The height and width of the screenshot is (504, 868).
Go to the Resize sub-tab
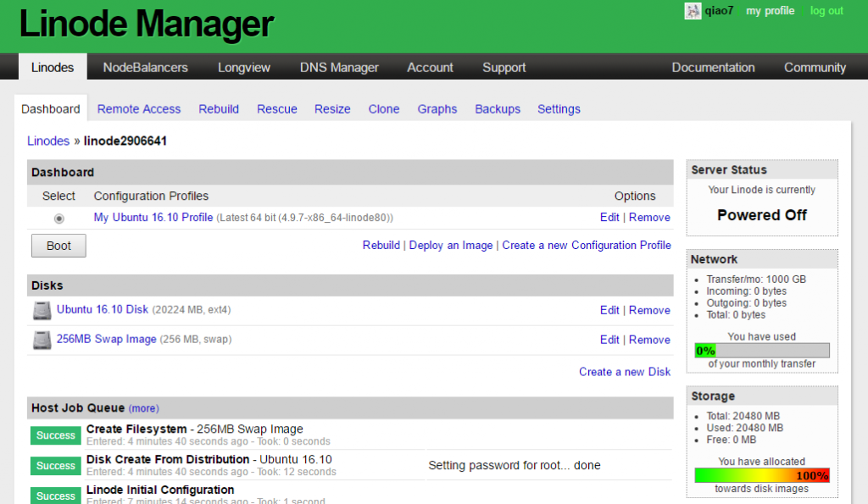(332, 109)
